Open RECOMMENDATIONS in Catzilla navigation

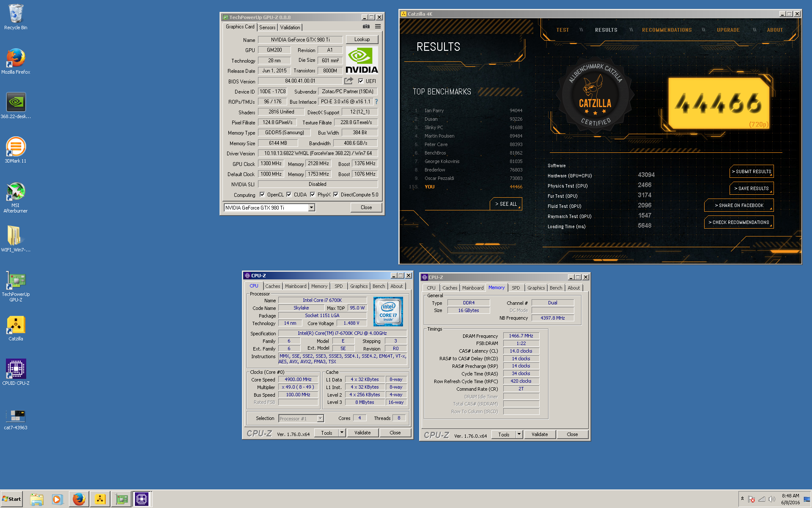coord(667,30)
